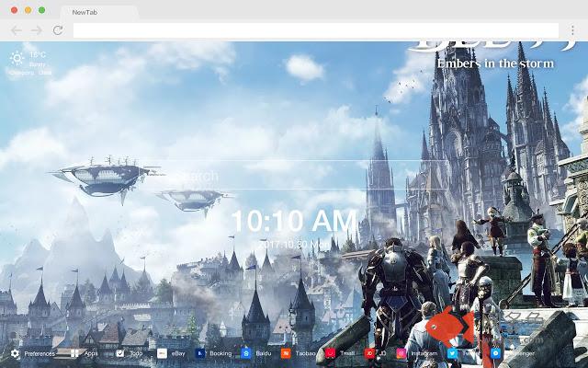Select the NewTab browser tab
This screenshot has height=368, width=588.
pyautogui.click(x=99, y=12)
